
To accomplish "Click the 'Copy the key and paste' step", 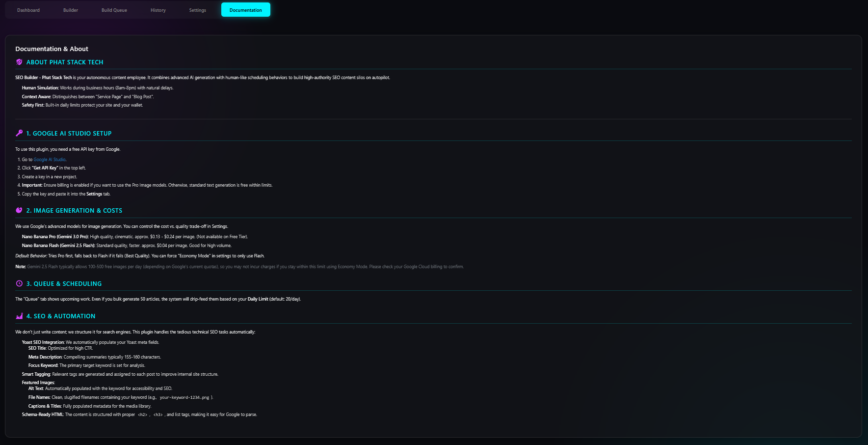I will point(66,194).
